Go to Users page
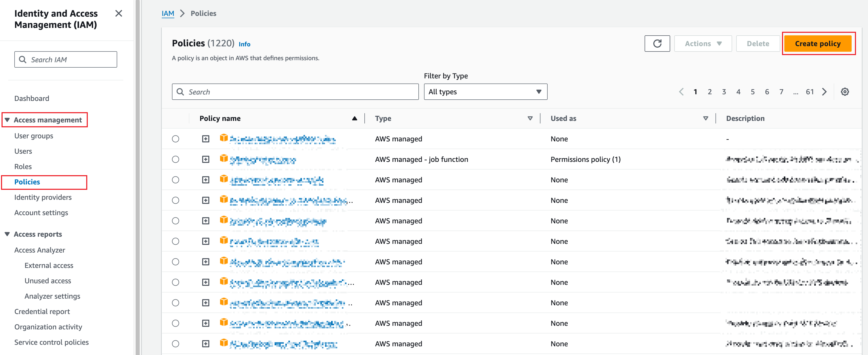Viewport: 868px width, 355px height. click(23, 151)
